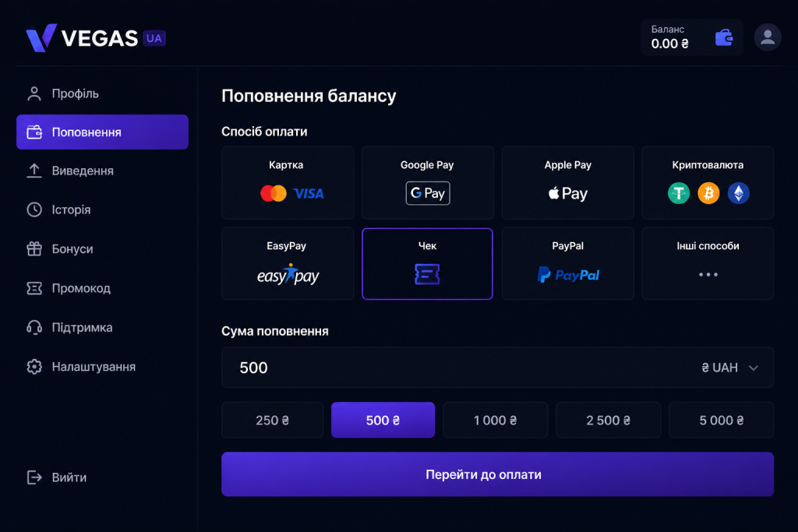Image resolution: width=798 pixels, height=532 pixels.
Task: Open the wallet icon next to balance
Action: point(724,37)
